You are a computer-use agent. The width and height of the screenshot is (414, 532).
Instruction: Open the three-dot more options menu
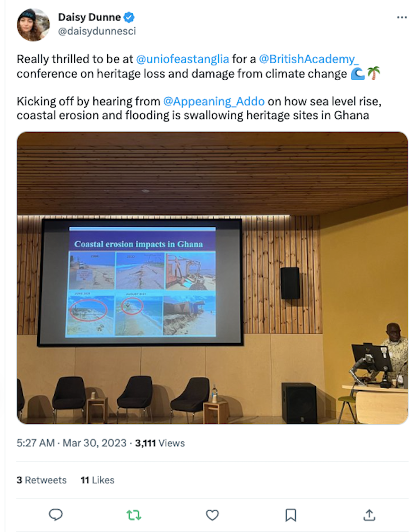pos(402,18)
